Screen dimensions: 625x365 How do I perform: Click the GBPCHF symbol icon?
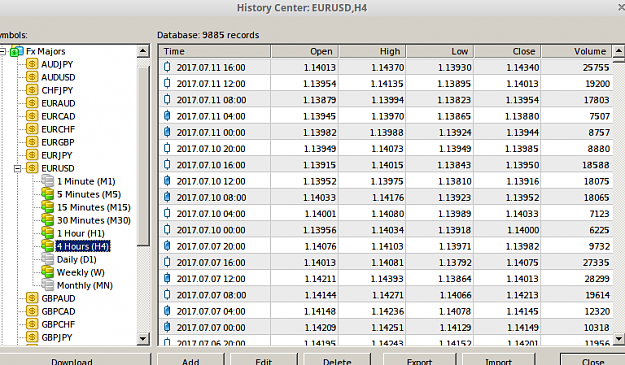pyautogui.click(x=32, y=324)
